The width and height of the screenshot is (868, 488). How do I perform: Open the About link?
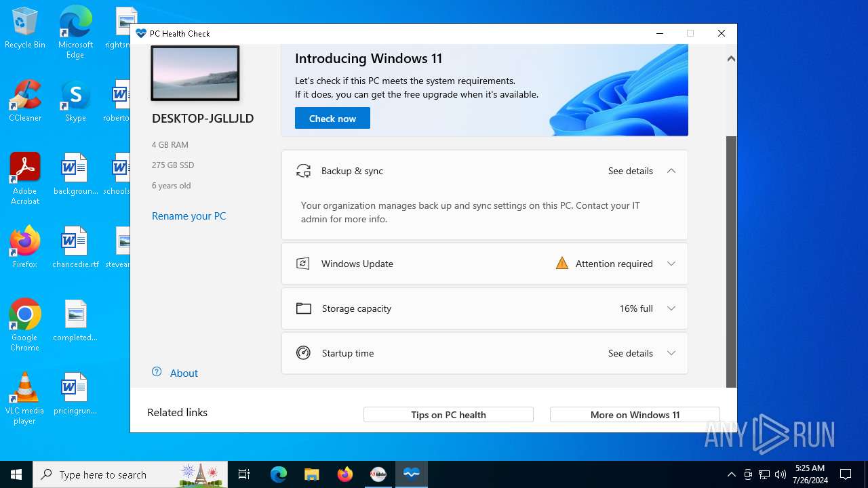pos(184,373)
